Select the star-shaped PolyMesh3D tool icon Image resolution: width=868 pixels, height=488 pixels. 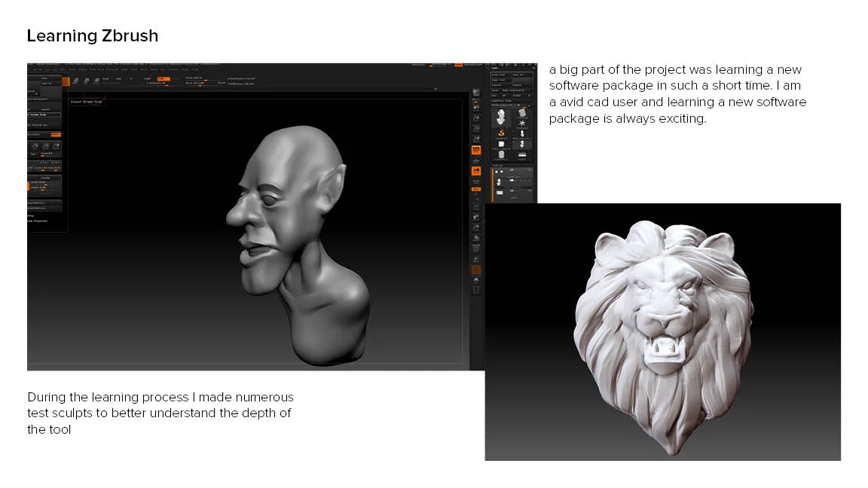point(522,124)
